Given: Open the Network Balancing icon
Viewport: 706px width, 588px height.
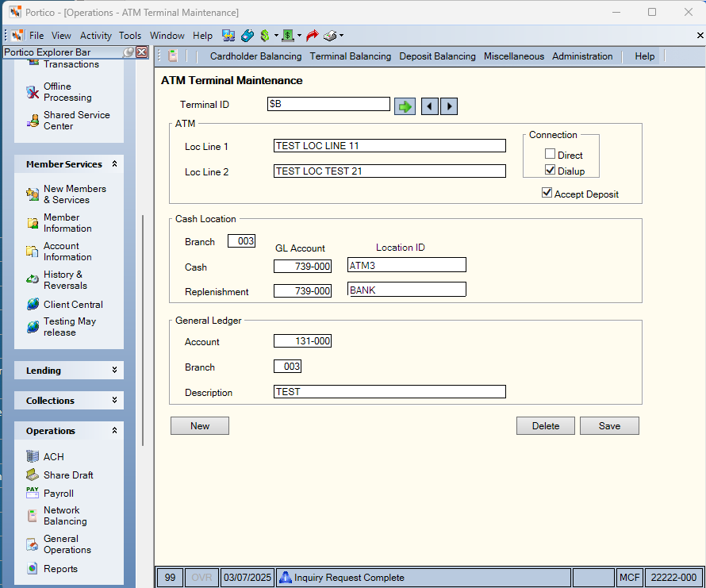Looking at the screenshot, I should click(33, 516).
